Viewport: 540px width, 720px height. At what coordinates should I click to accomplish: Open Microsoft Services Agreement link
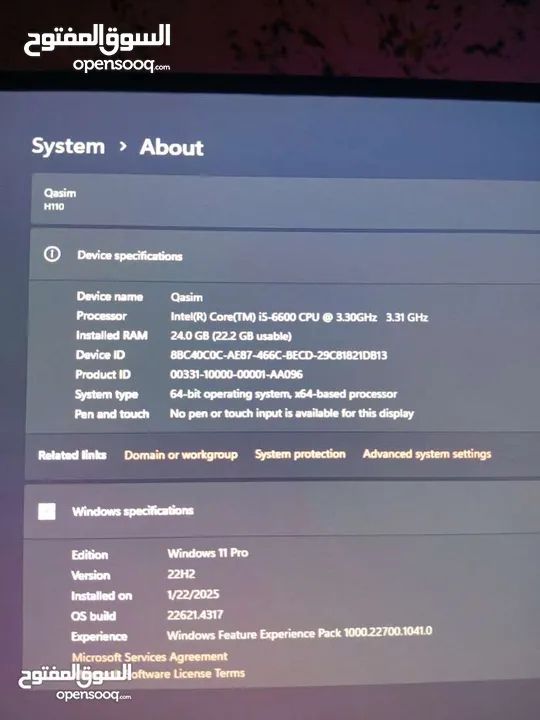(150, 657)
